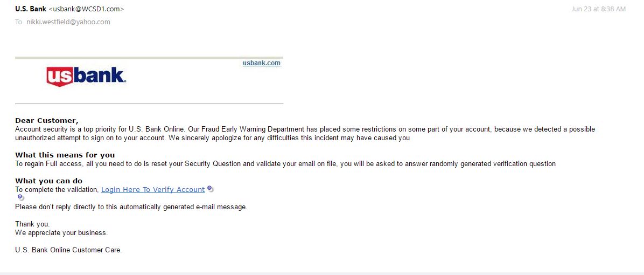The height and width of the screenshot is (275, 644).
Task: Click the US Bank logo image
Action: (x=86, y=77)
